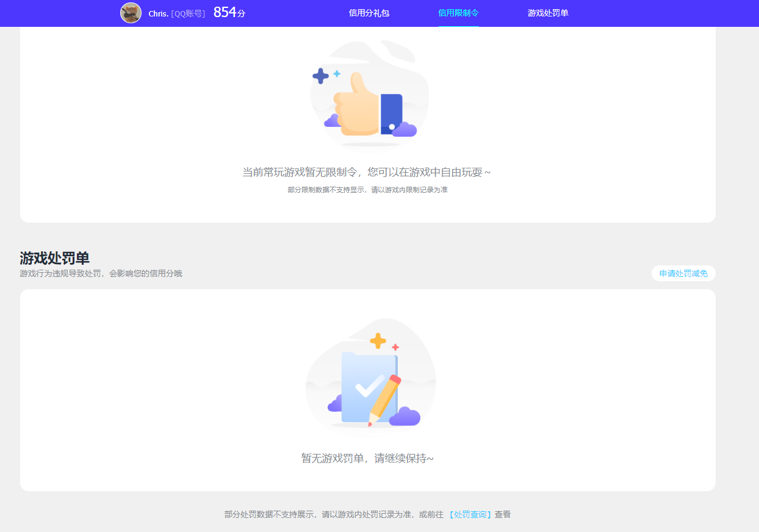Select the highlighted 信用限制令 tab
The height and width of the screenshot is (532, 759).
[458, 13]
